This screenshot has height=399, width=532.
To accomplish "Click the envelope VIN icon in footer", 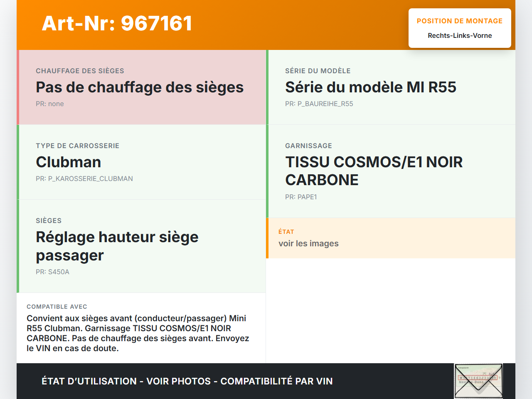I will point(478,381).
